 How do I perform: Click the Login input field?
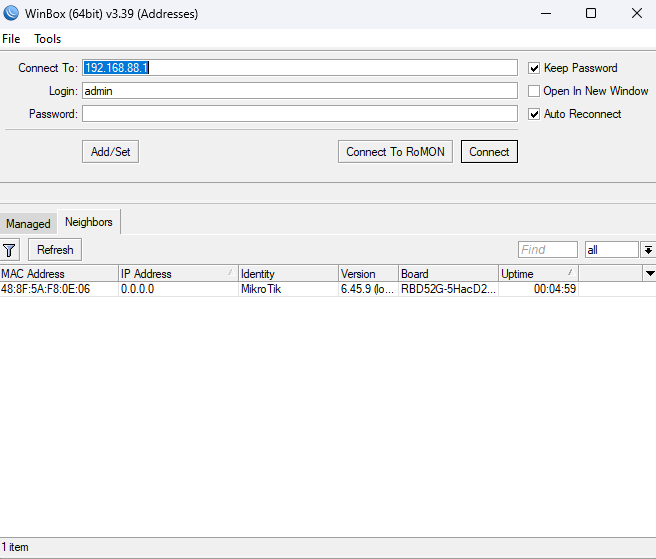tap(300, 91)
